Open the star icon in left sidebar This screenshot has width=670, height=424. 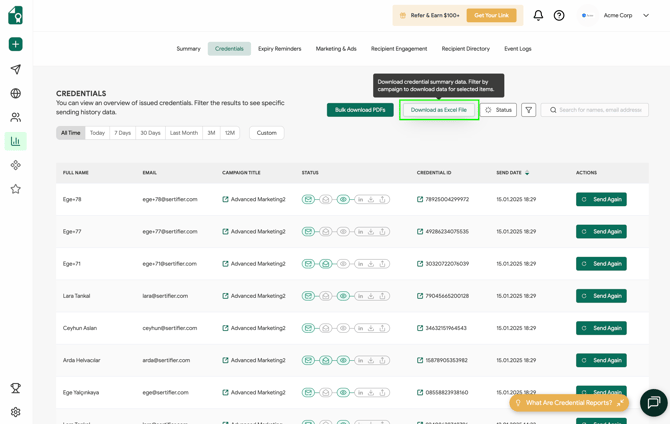pos(15,189)
